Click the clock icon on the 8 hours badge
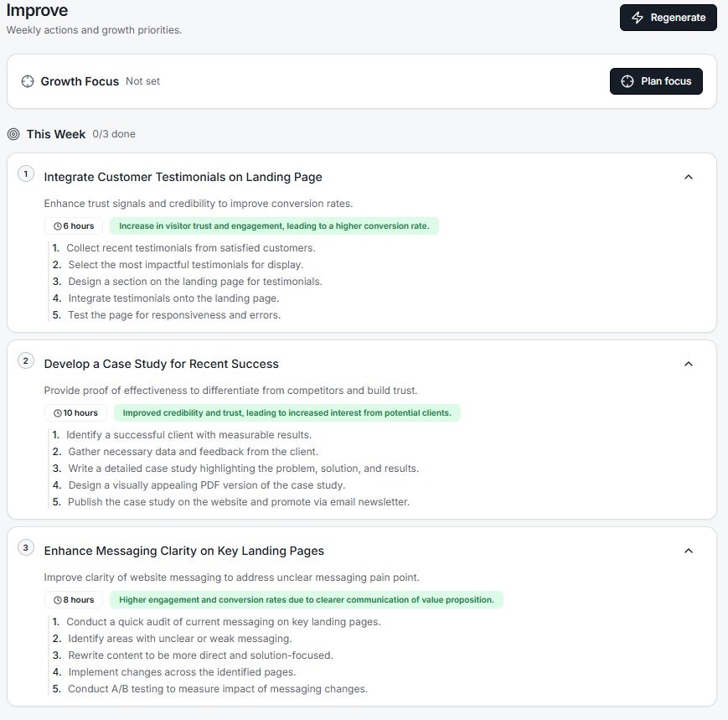 [56, 599]
